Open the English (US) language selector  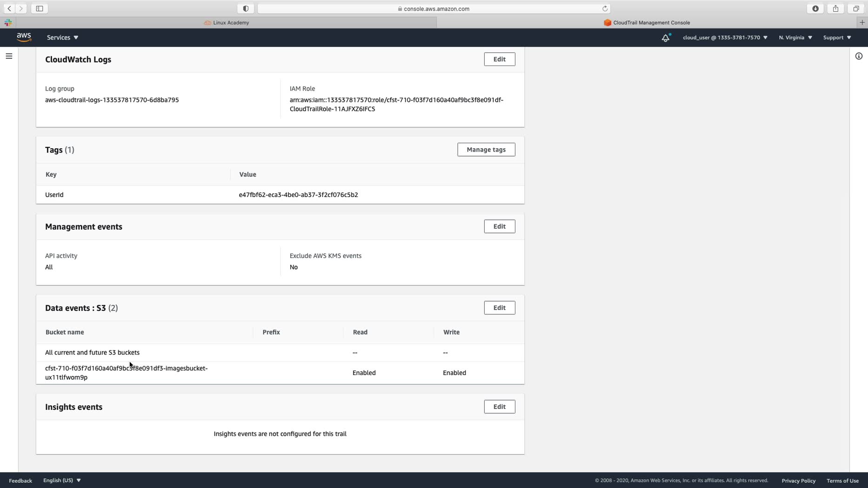click(62, 480)
